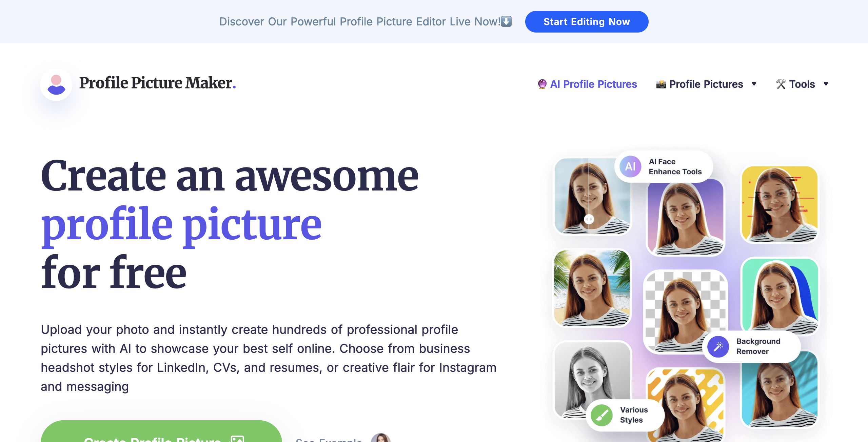868x442 pixels.
Task: Select the beach palm background portrait thumbnail
Action: coord(592,288)
